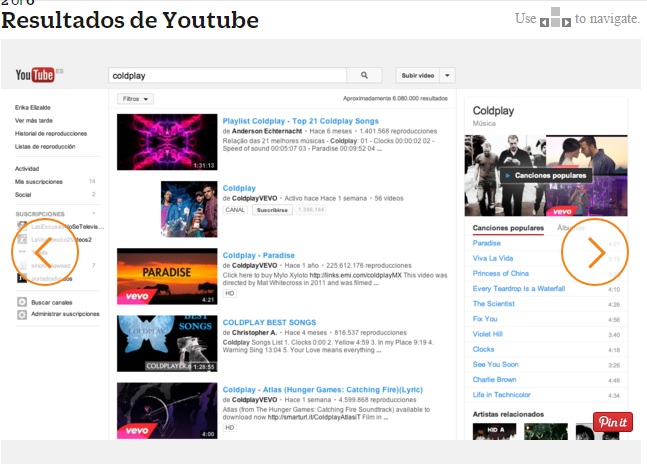The height and width of the screenshot is (464, 647).
Task: Open the Coldplay channel result title
Action: (x=239, y=188)
